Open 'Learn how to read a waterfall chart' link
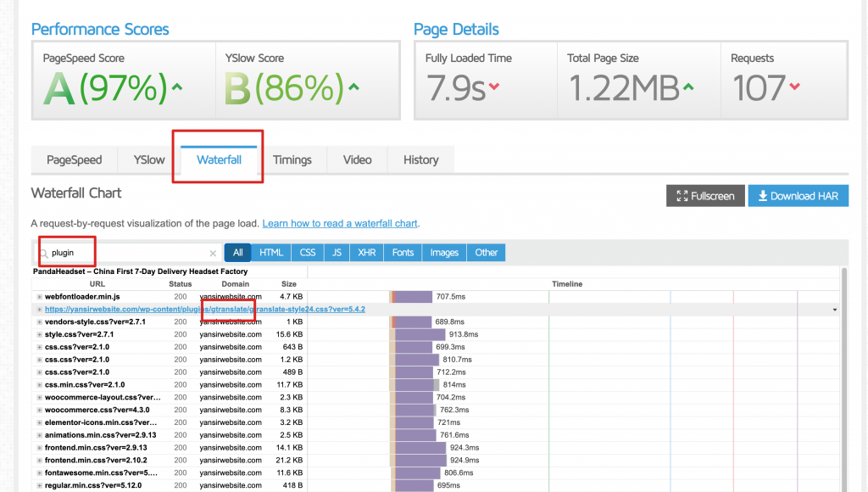The height and width of the screenshot is (492, 868). pos(340,224)
